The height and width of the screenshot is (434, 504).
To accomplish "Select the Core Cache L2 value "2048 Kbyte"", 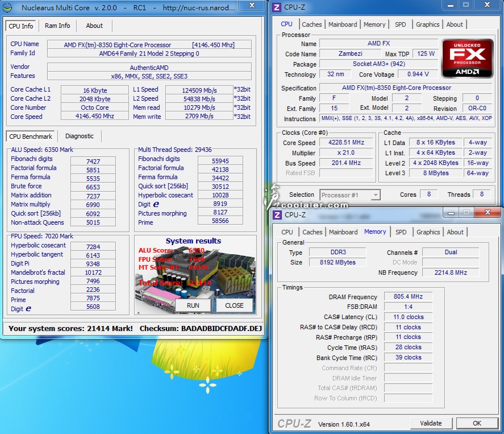I will 95,99.
